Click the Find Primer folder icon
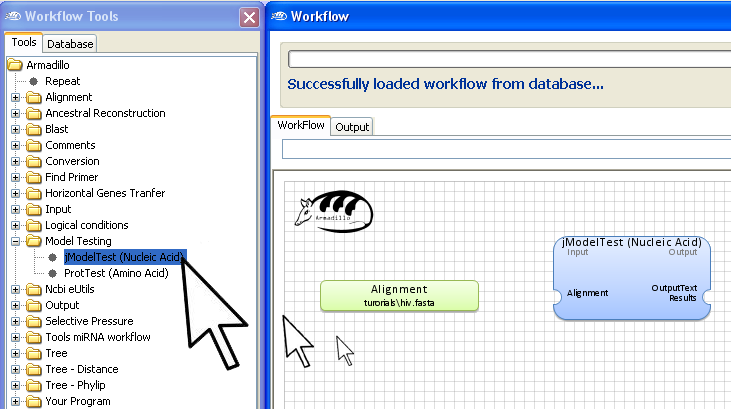731x409 pixels. click(34, 177)
